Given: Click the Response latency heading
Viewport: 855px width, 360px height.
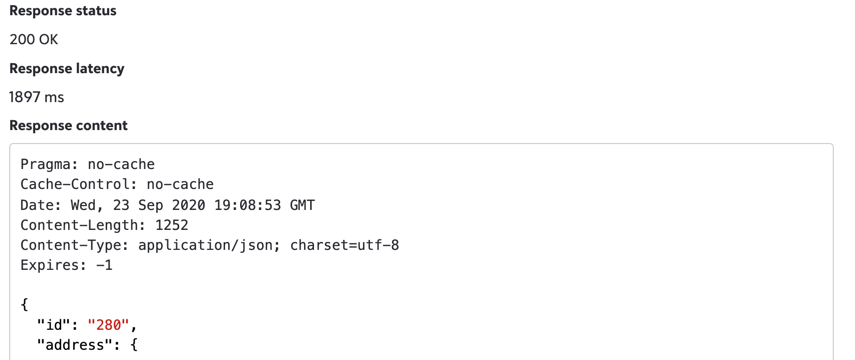Looking at the screenshot, I should 67,69.
